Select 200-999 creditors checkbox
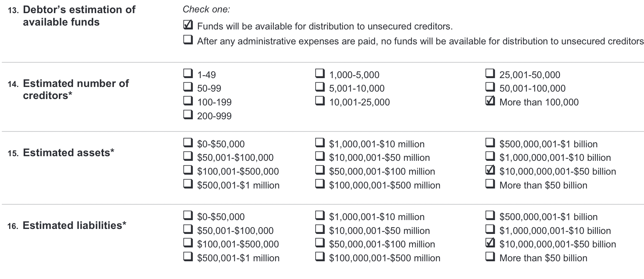The height and width of the screenshot is (279, 644). point(188,115)
